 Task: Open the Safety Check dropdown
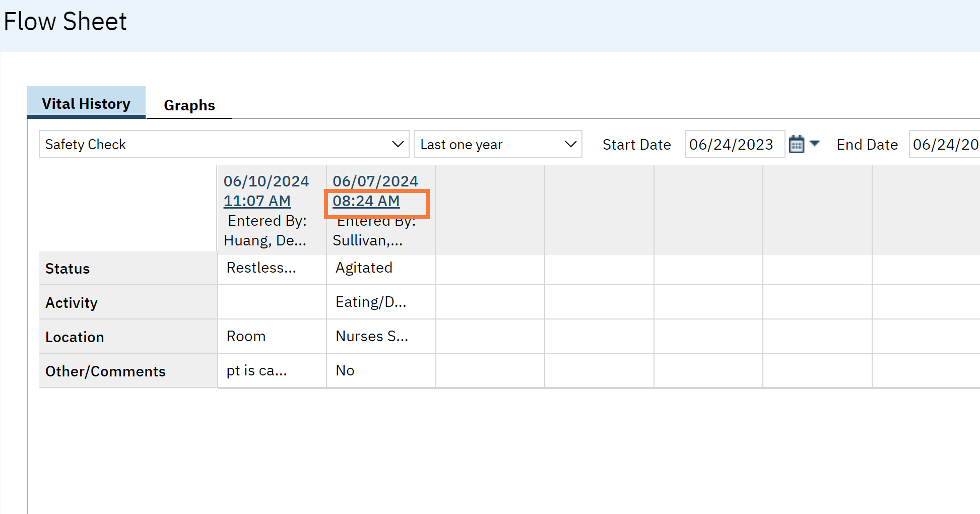pyautogui.click(x=224, y=144)
